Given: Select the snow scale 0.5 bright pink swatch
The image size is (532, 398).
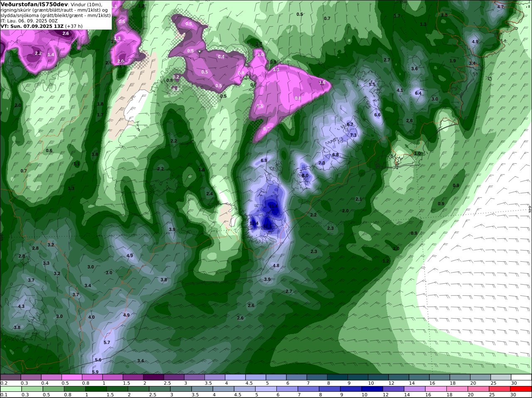Looking at the screenshot, I should click(71, 377).
